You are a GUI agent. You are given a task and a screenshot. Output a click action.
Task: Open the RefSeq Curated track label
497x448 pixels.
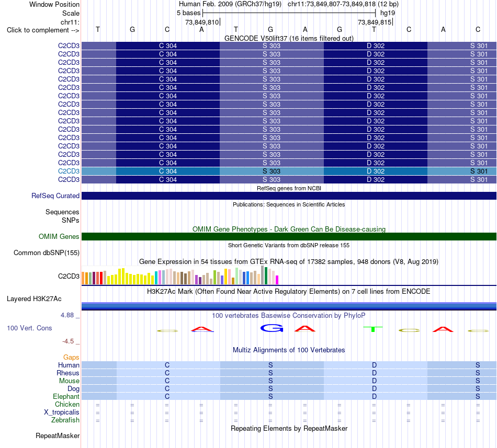point(55,196)
